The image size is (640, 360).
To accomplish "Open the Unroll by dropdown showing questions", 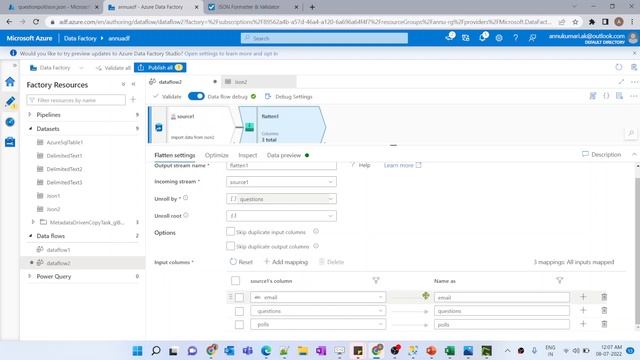I will point(281,199).
